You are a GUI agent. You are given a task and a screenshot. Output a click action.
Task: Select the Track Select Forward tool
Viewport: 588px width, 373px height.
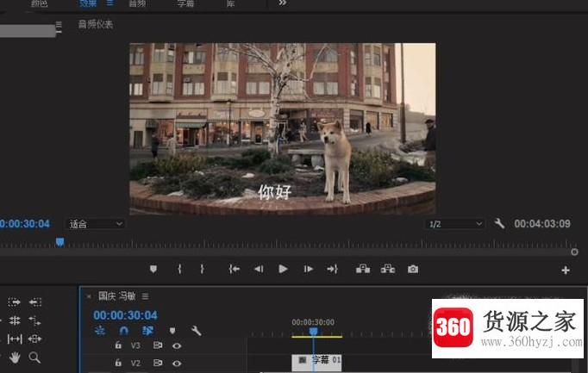15,302
